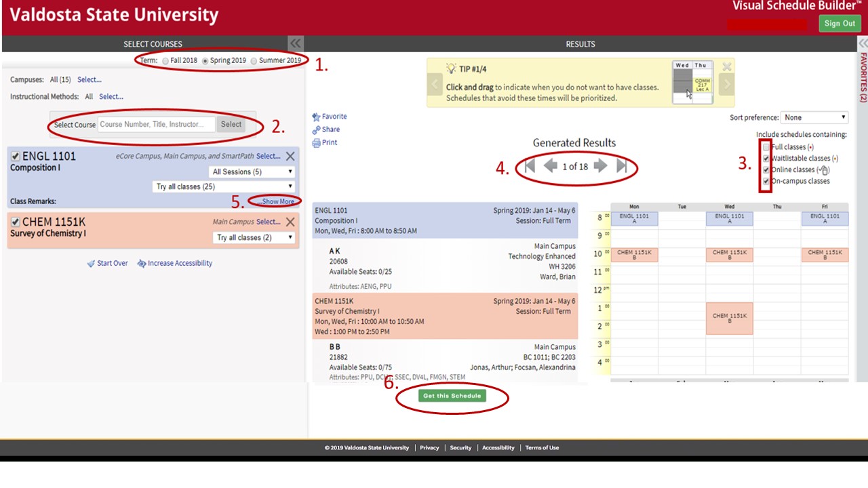Open the Accessibility footer link
The image size is (868, 488).
pyautogui.click(x=498, y=448)
